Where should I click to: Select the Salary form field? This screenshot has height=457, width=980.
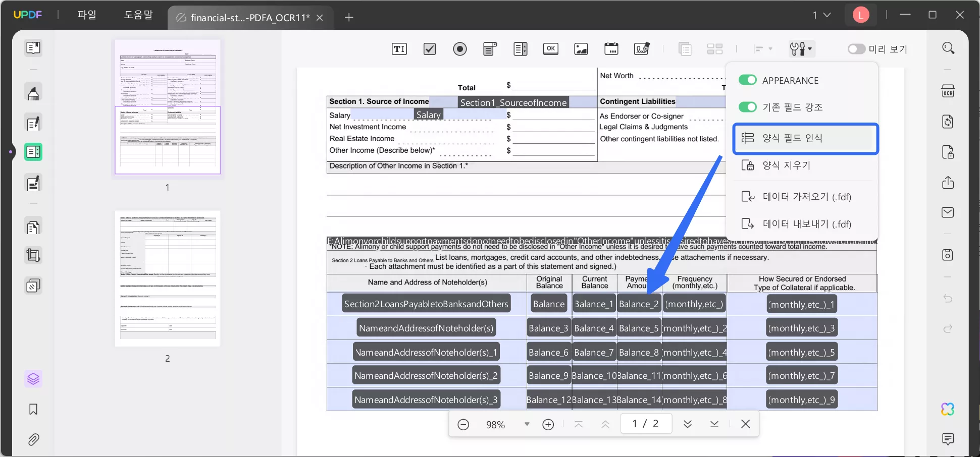click(429, 115)
